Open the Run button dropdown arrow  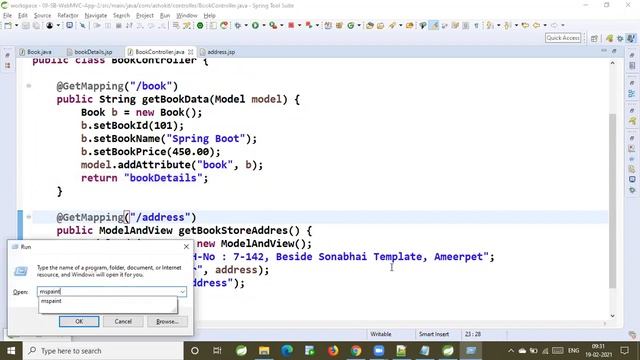(263, 25)
